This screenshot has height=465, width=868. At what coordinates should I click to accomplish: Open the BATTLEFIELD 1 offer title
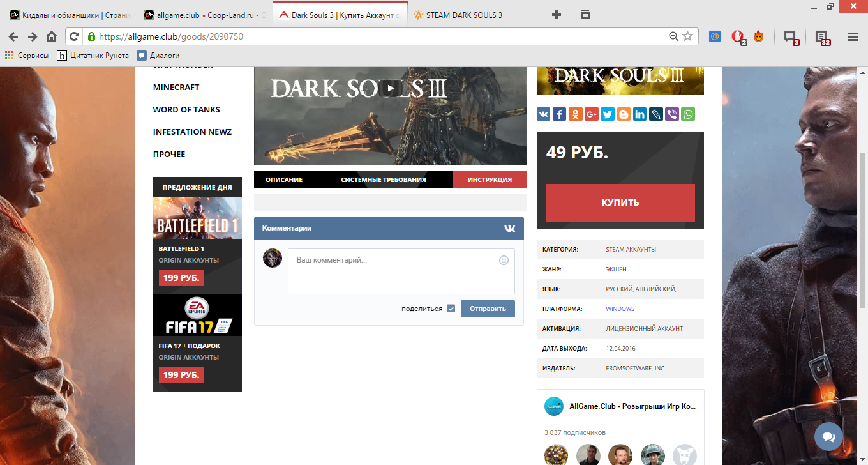(x=181, y=249)
